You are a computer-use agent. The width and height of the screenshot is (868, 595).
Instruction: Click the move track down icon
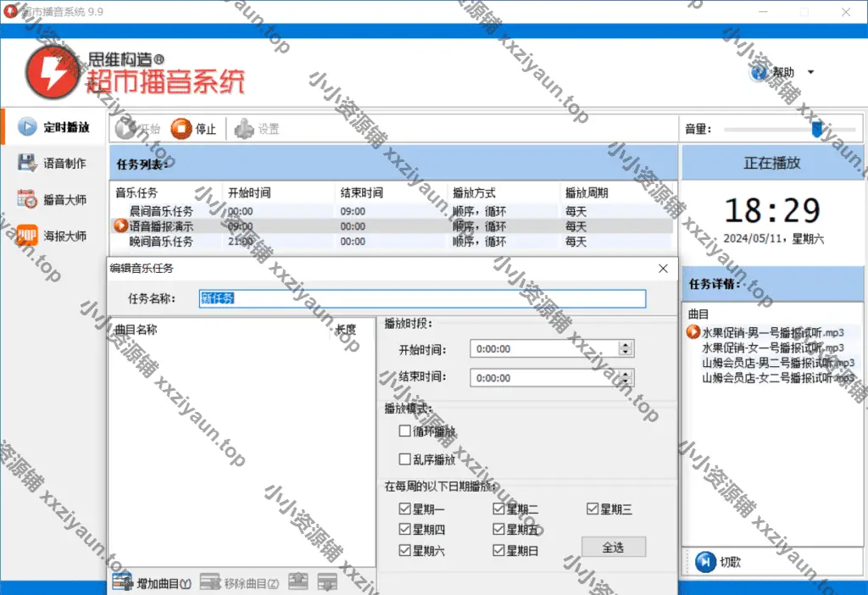[327, 582]
